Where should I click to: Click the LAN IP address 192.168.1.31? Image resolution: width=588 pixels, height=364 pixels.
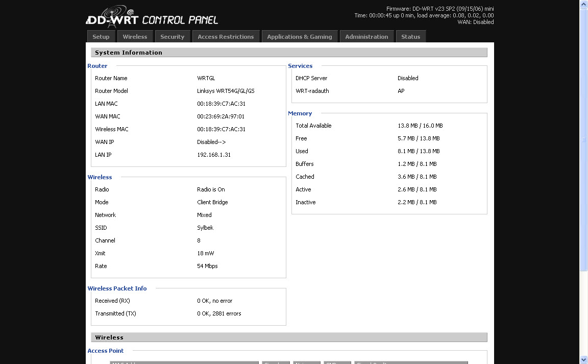[x=214, y=155]
